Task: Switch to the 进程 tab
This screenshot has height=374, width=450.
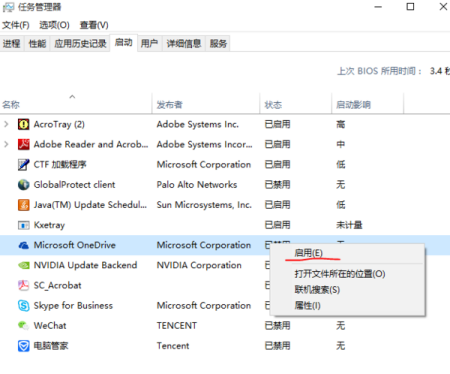Action: click(12, 43)
